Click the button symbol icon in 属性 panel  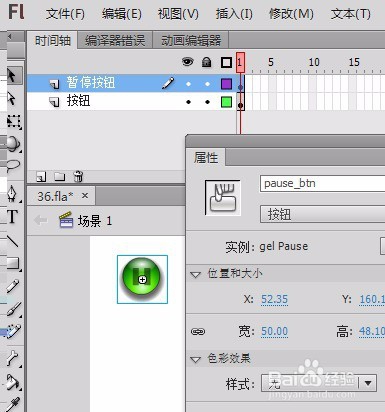click(x=223, y=198)
